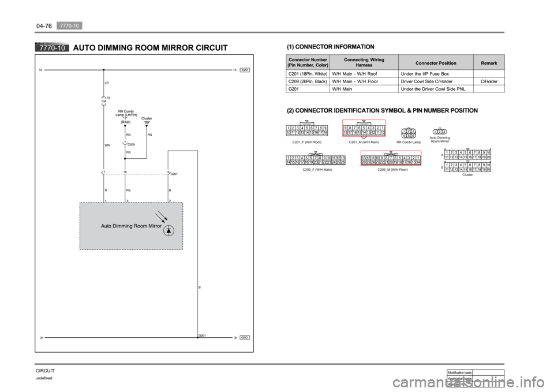Click the Auto Dimming Room Mirror component block
This screenshot has width=554, height=392.
click(x=131, y=226)
